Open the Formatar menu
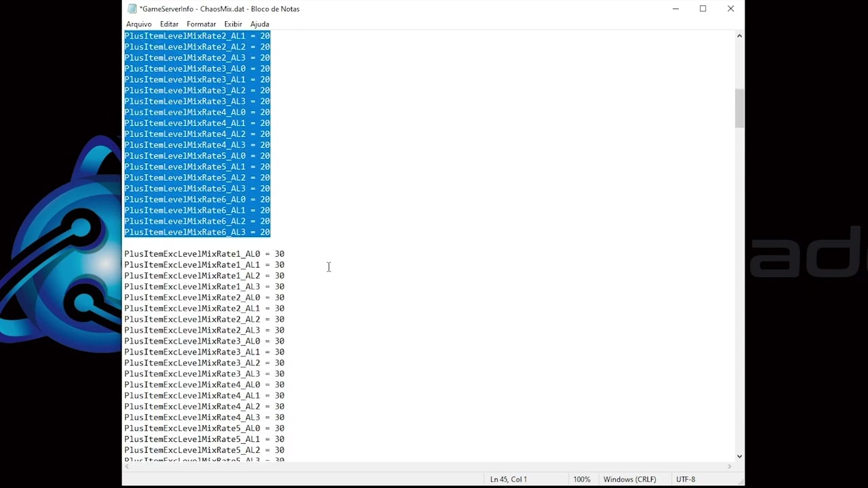The height and width of the screenshot is (488, 868). [201, 24]
